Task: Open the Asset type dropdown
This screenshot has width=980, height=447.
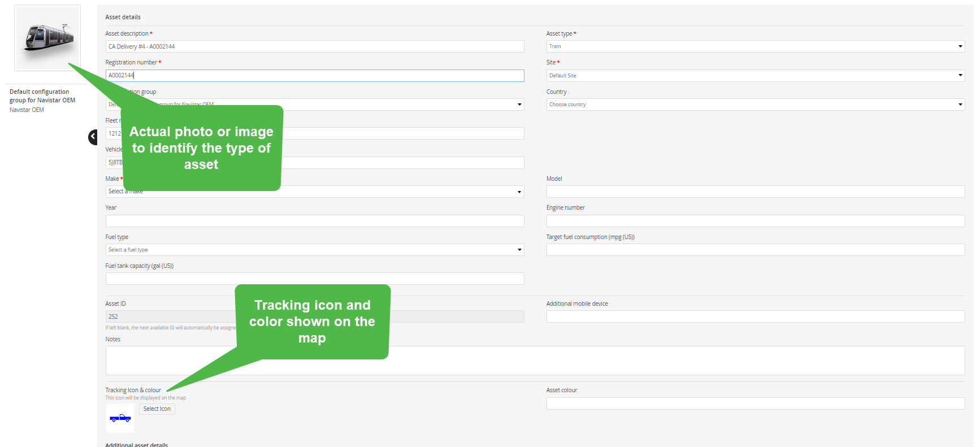Action: (x=755, y=46)
